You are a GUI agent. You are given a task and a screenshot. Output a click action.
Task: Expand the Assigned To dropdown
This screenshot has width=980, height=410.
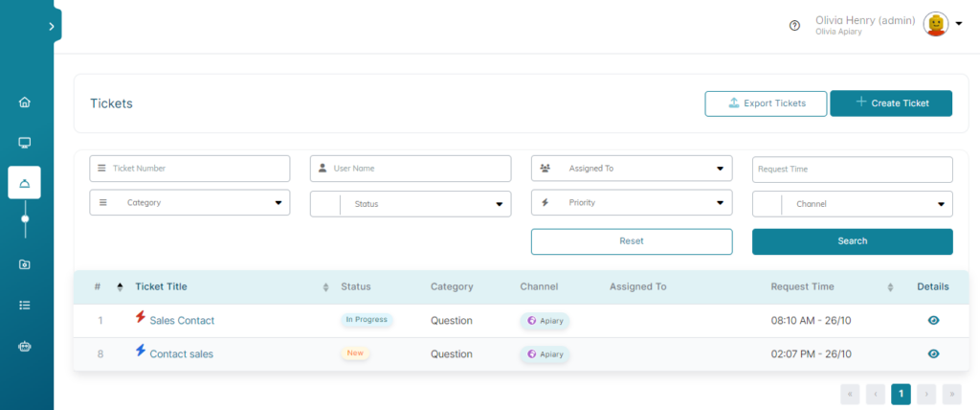[632, 169]
